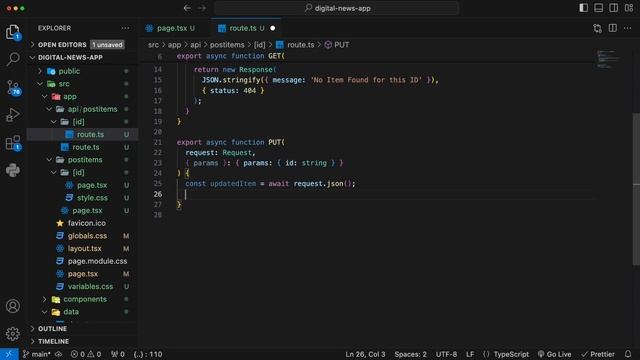Change indentation Spaces: 2
This screenshot has height=360, width=640.
click(x=410, y=354)
